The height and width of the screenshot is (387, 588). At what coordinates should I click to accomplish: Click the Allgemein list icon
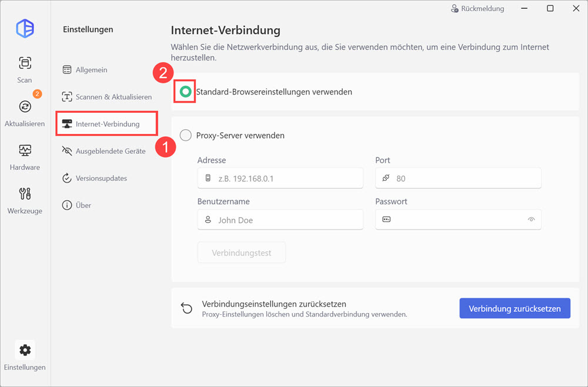tap(67, 70)
